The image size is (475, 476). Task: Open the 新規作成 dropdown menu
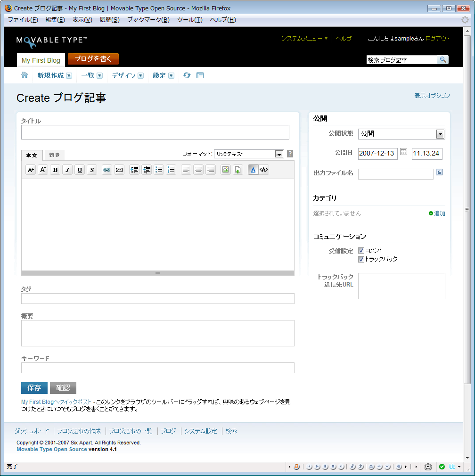pos(69,75)
